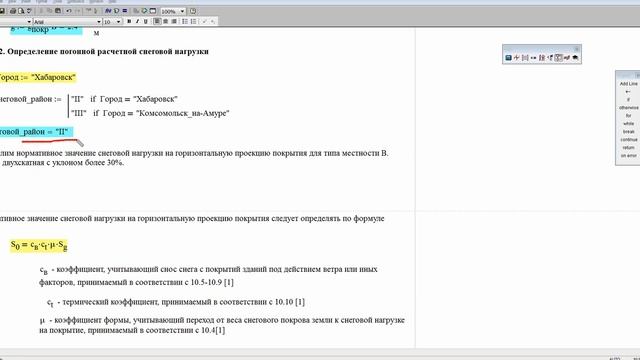640x360 pixels.
Task: Click the Снеговой_район = "II" result region
Action: click(x=36, y=132)
